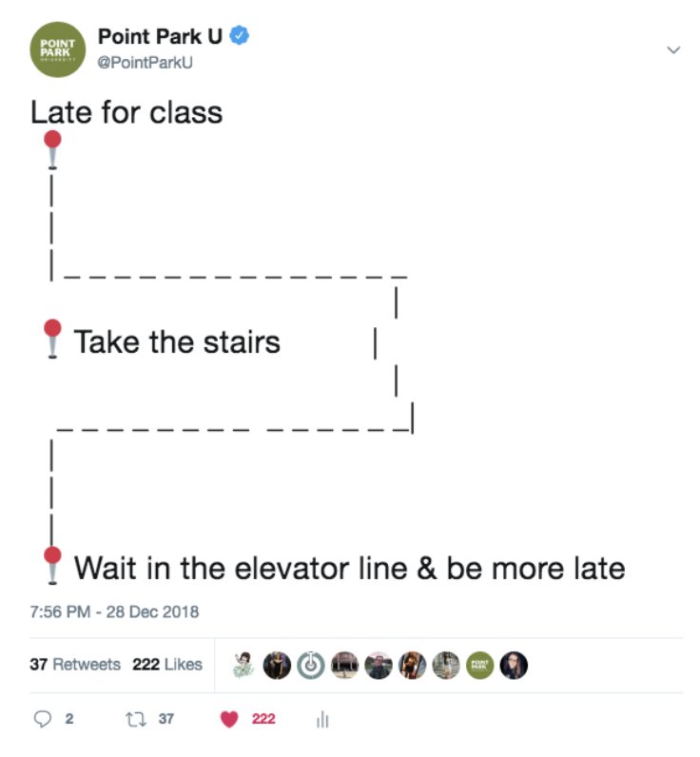The width and height of the screenshot is (700, 757).
Task: Click the blue verified badge
Action: [x=239, y=36]
